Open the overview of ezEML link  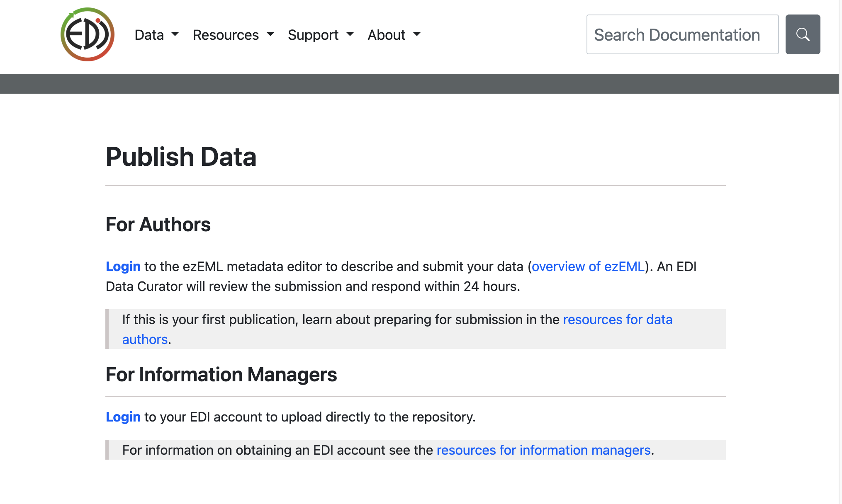tap(588, 267)
